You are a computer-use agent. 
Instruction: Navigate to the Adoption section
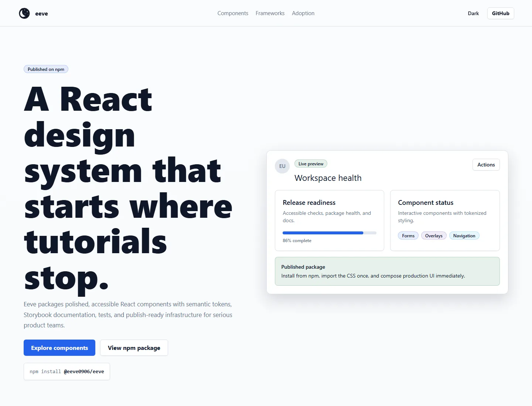(303, 13)
